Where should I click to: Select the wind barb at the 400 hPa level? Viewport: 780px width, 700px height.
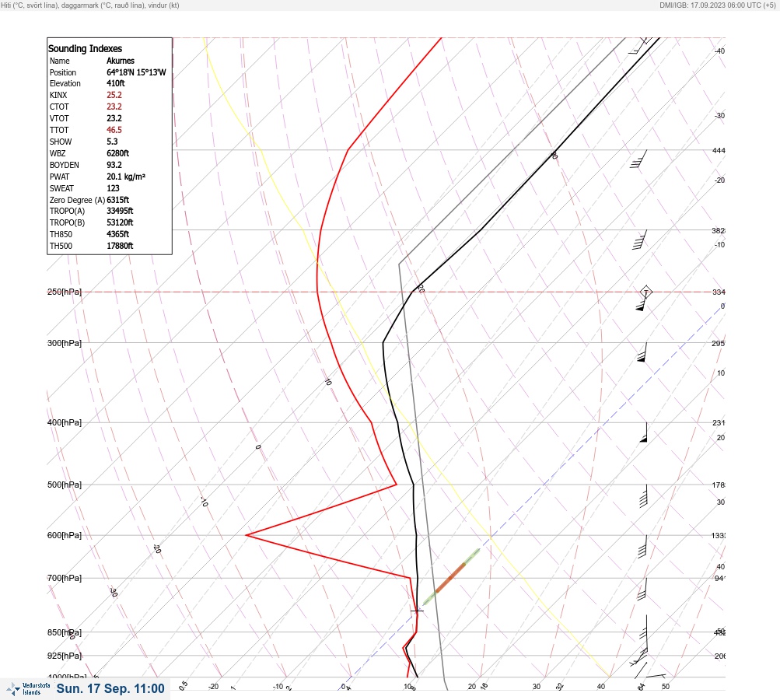click(x=644, y=432)
